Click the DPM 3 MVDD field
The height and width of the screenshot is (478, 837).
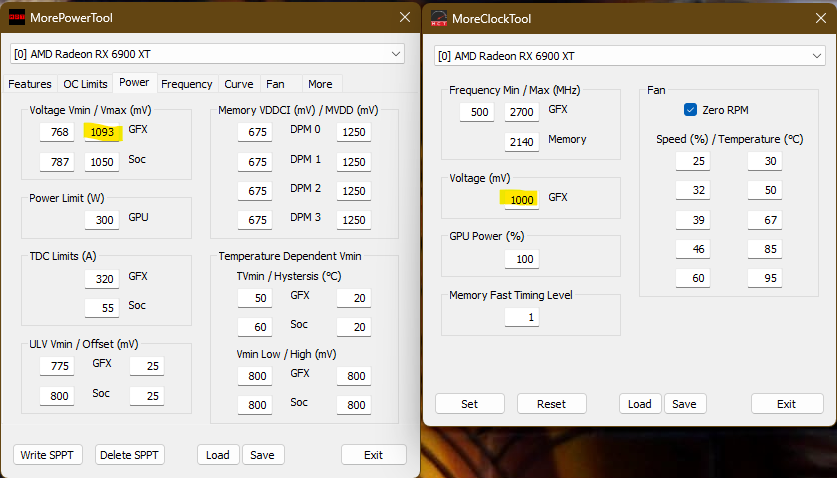pos(354,220)
